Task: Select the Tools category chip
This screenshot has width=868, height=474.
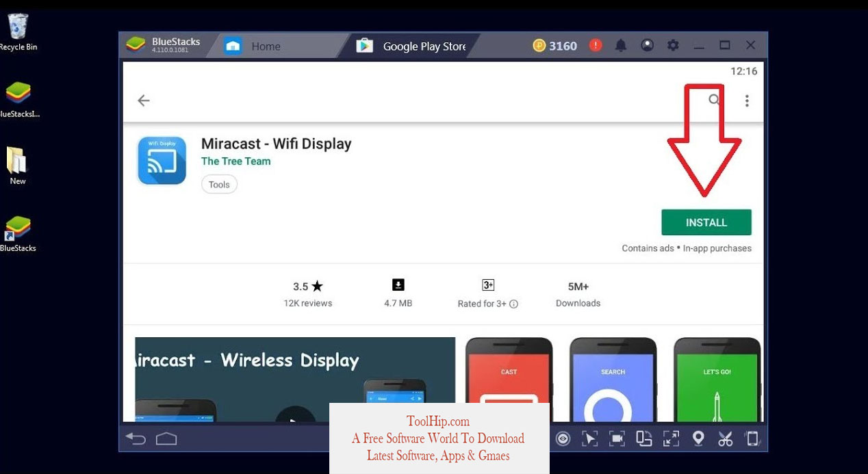Action: coord(219,185)
